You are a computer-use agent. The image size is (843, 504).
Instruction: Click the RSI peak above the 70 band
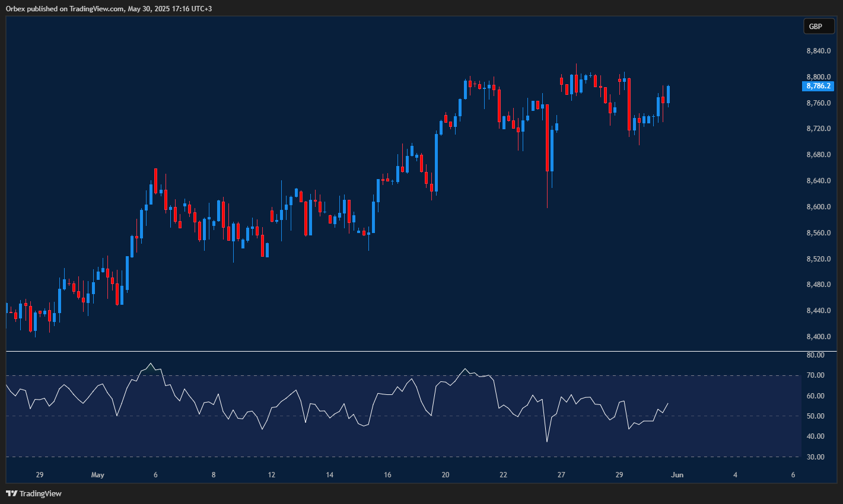click(x=151, y=363)
